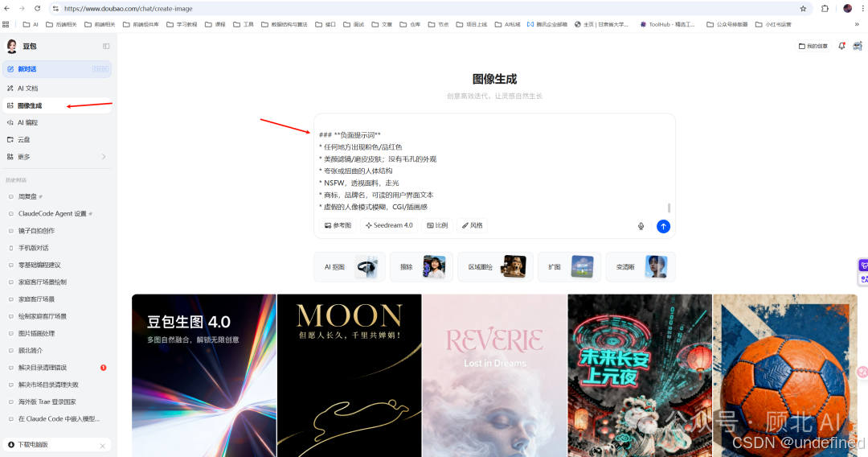Image resolution: width=868 pixels, height=457 pixels.
Task: Open the browser three-dot menu
Action: click(863, 8)
